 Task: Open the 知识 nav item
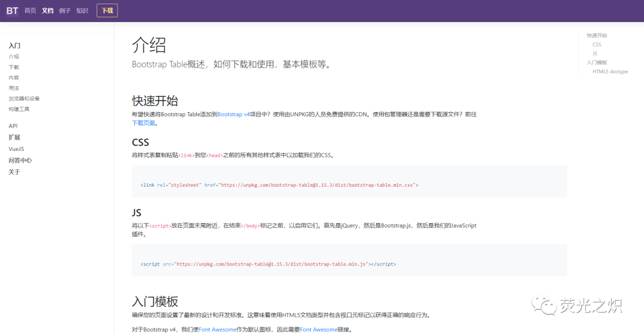click(x=82, y=11)
